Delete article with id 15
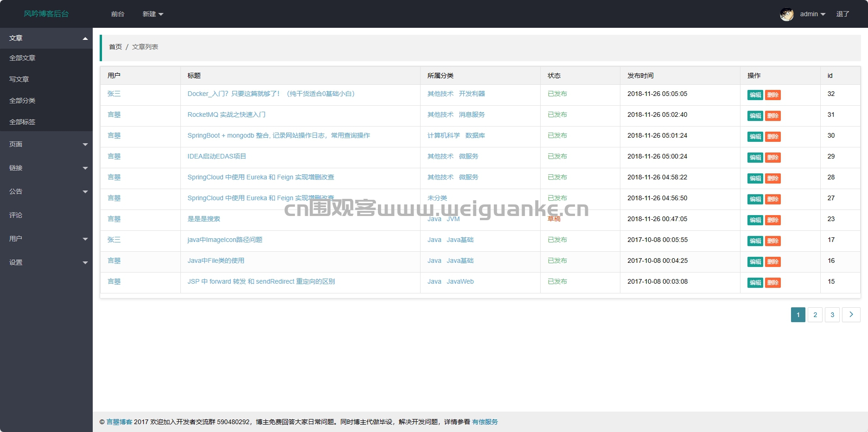 tap(773, 283)
